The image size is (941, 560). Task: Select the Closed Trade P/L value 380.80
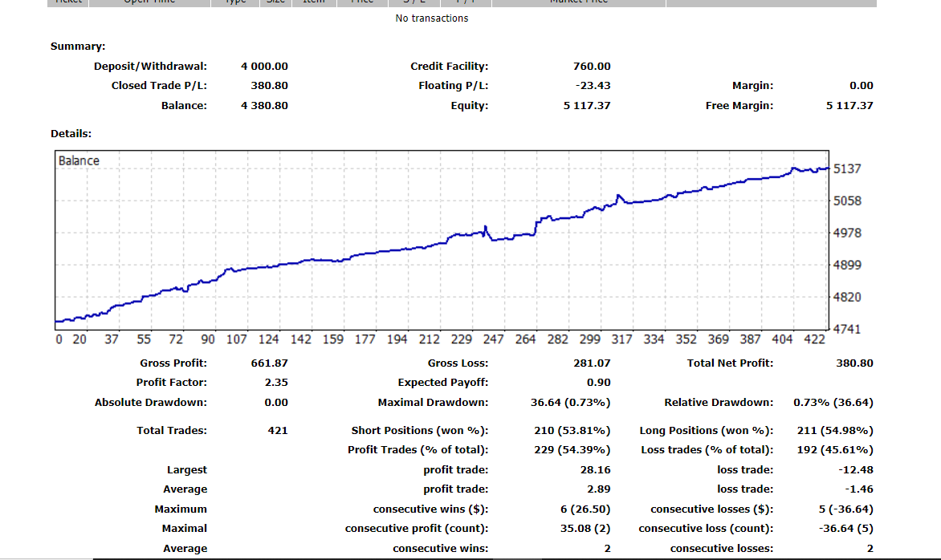tap(270, 85)
